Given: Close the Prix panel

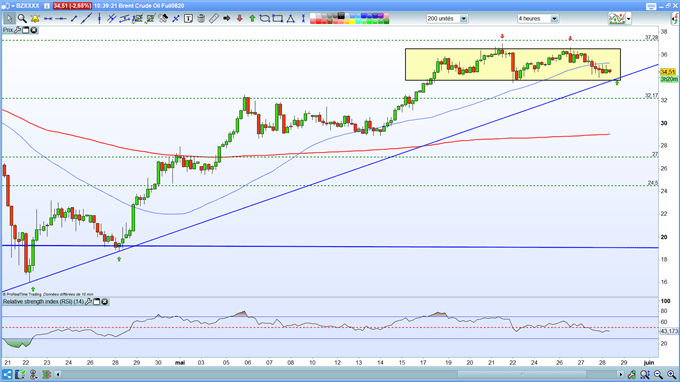Looking at the screenshot, I should pos(33,30).
